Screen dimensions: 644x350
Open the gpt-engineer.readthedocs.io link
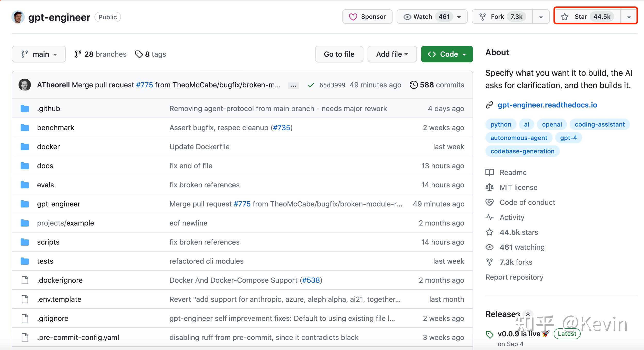(x=547, y=105)
